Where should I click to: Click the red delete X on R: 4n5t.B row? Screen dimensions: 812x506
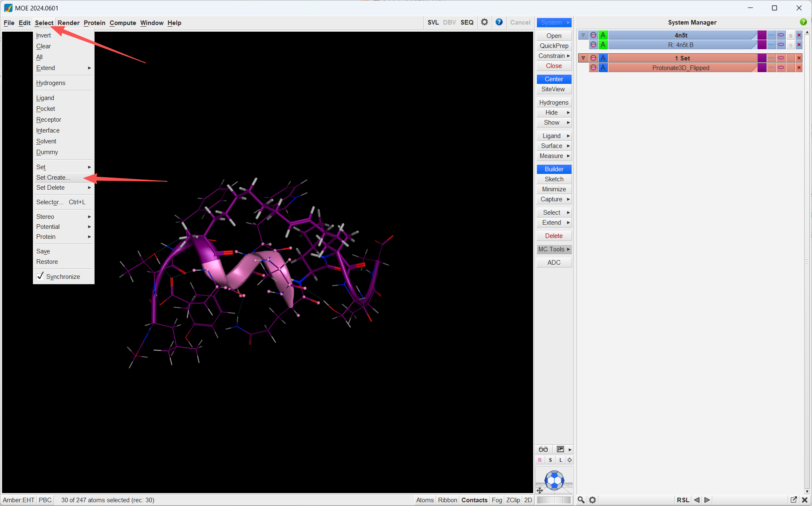pyautogui.click(x=799, y=45)
